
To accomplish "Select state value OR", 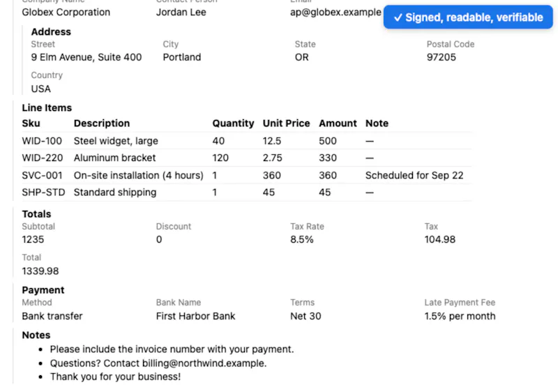I will click(301, 57).
